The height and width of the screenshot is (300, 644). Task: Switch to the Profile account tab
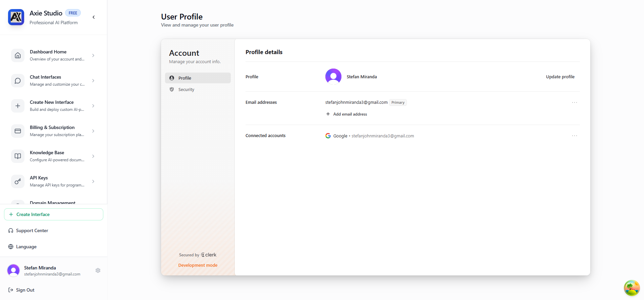[x=198, y=78]
